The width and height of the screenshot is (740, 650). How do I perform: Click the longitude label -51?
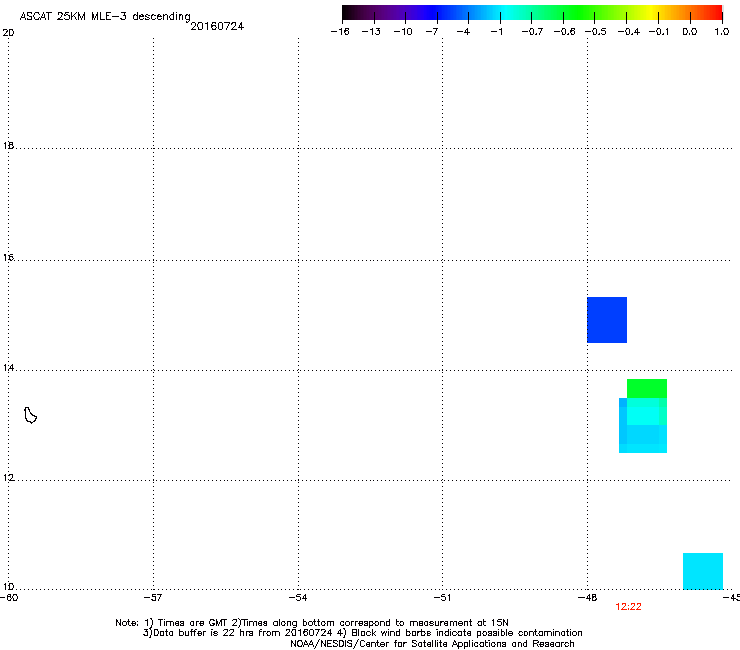tap(442, 598)
